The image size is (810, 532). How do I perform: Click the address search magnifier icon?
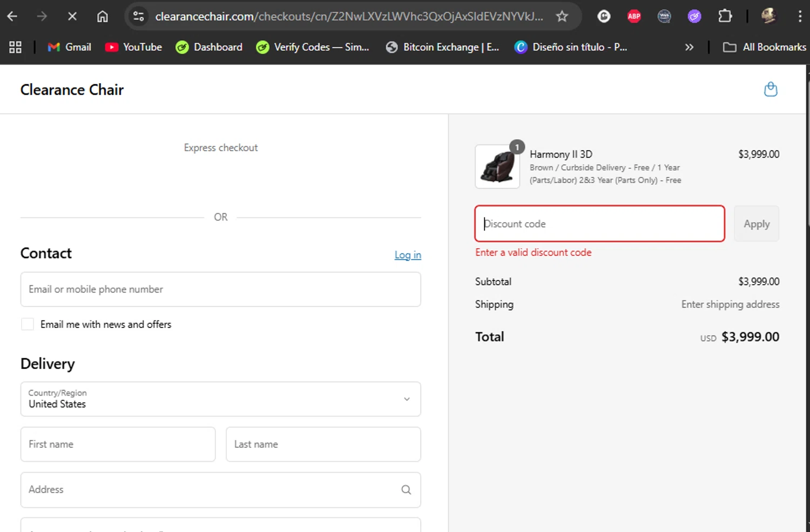coord(406,490)
